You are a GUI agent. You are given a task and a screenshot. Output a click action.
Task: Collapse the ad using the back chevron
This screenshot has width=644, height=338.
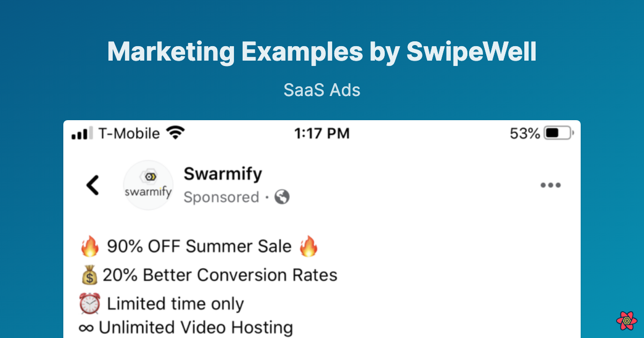92,185
